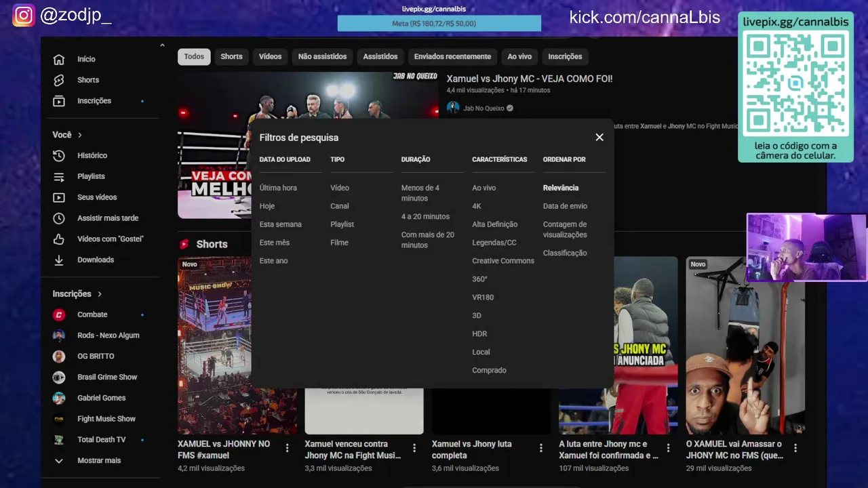Close the Filtros de pesquisa dialog
Viewport: 868px width, 488px height.
click(599, 137)
